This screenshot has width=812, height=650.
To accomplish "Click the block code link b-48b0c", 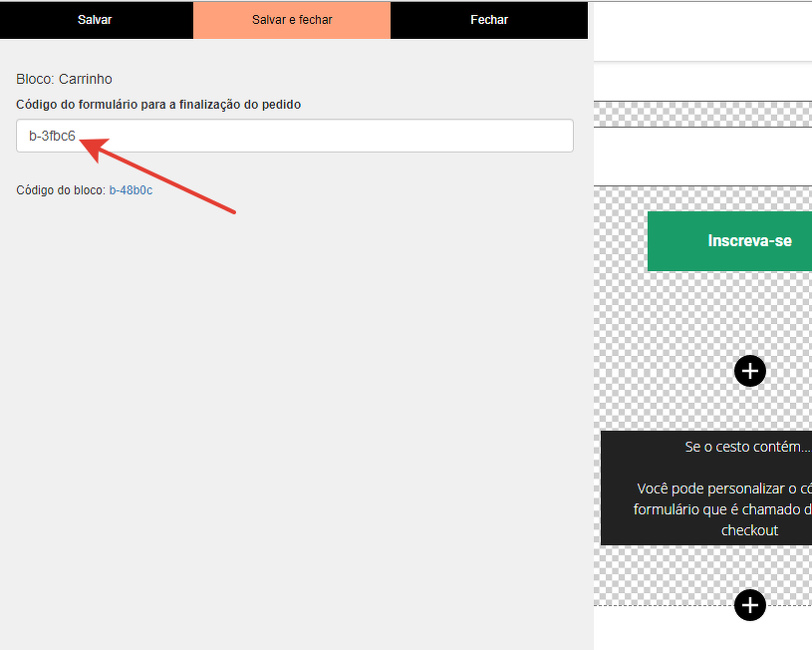I will [x=131, y=190].
